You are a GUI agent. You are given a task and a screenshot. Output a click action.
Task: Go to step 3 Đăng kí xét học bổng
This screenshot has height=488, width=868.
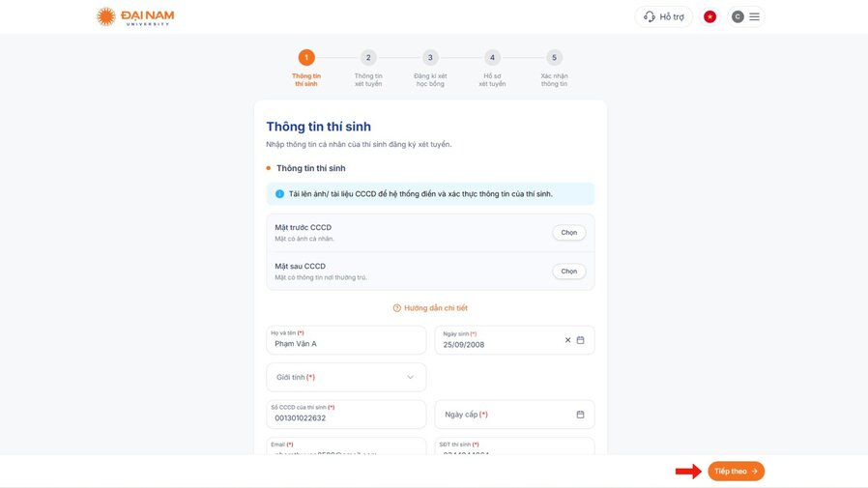(x=430, y=68)
